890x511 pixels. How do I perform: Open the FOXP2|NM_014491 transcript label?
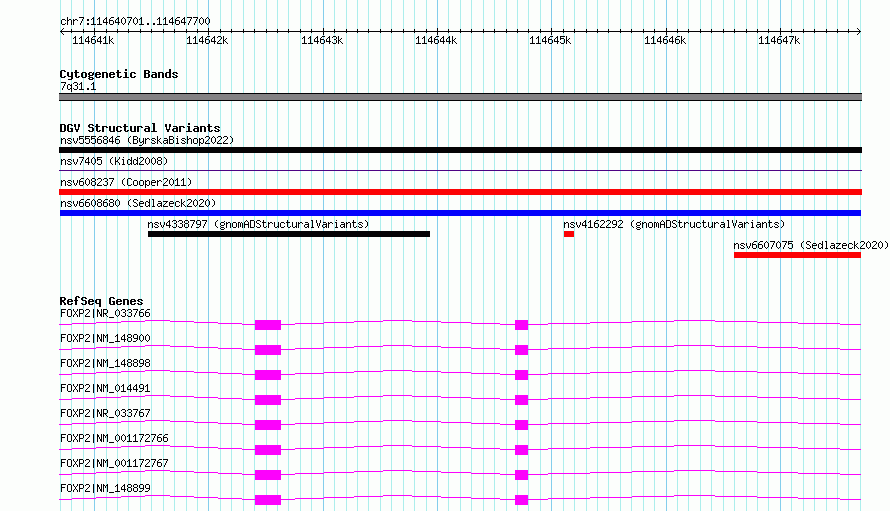(x=106, y=388)
